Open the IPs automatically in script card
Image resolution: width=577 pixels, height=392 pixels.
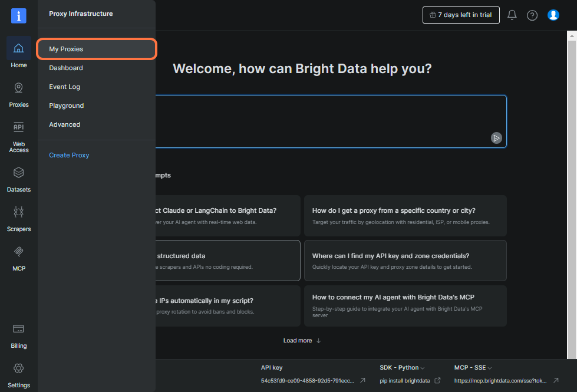(x=227, y=306)
